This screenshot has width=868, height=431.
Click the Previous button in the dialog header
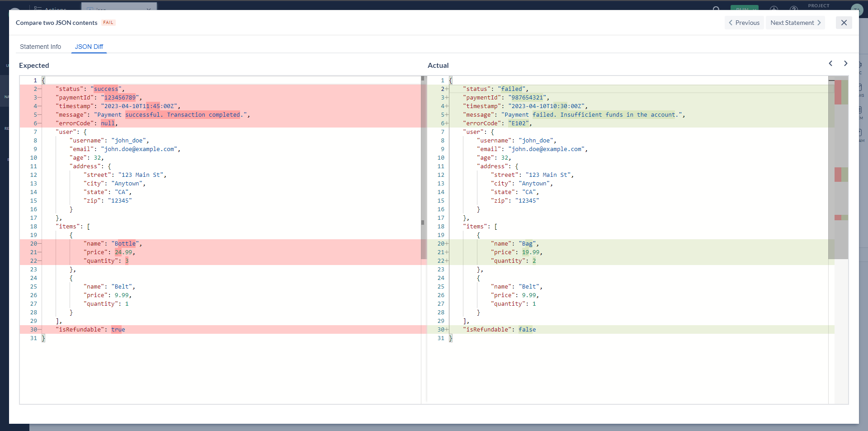click(744, 23)
